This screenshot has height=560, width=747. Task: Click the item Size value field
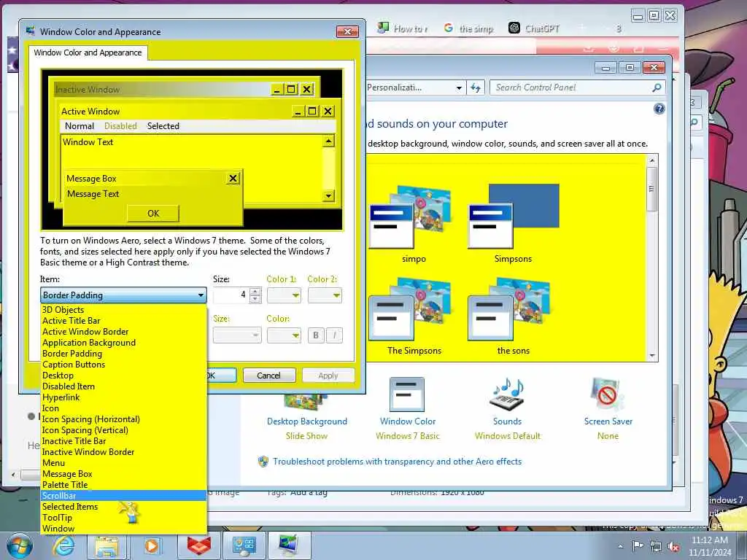pyautogui.click(x=231, y=295)
